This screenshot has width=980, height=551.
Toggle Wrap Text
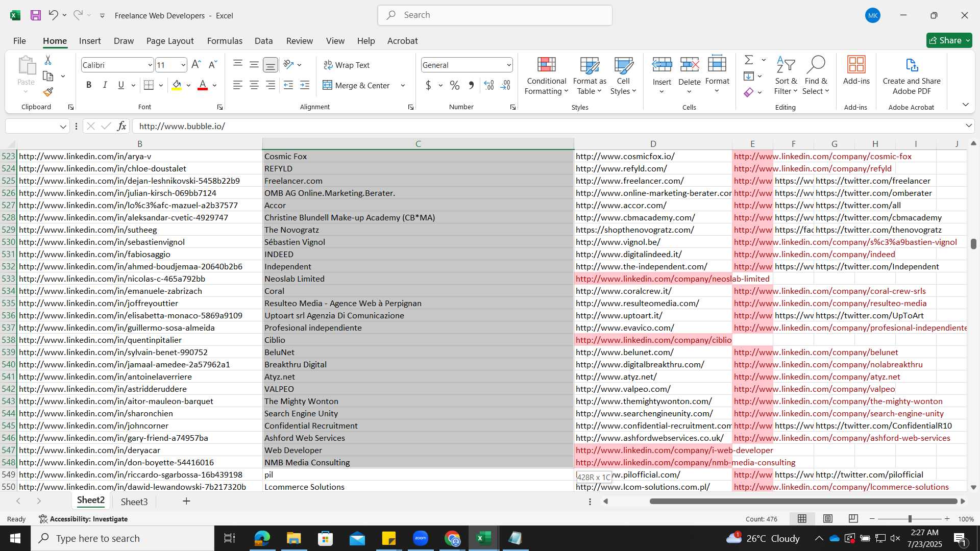(x=347, y=65)
